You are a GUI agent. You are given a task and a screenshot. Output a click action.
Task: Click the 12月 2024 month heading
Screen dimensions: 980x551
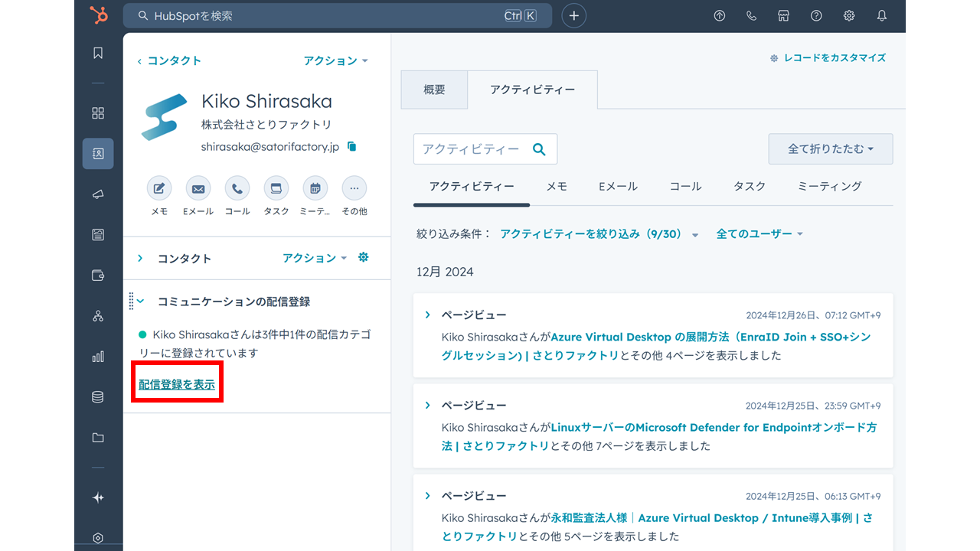pos(445,272)
